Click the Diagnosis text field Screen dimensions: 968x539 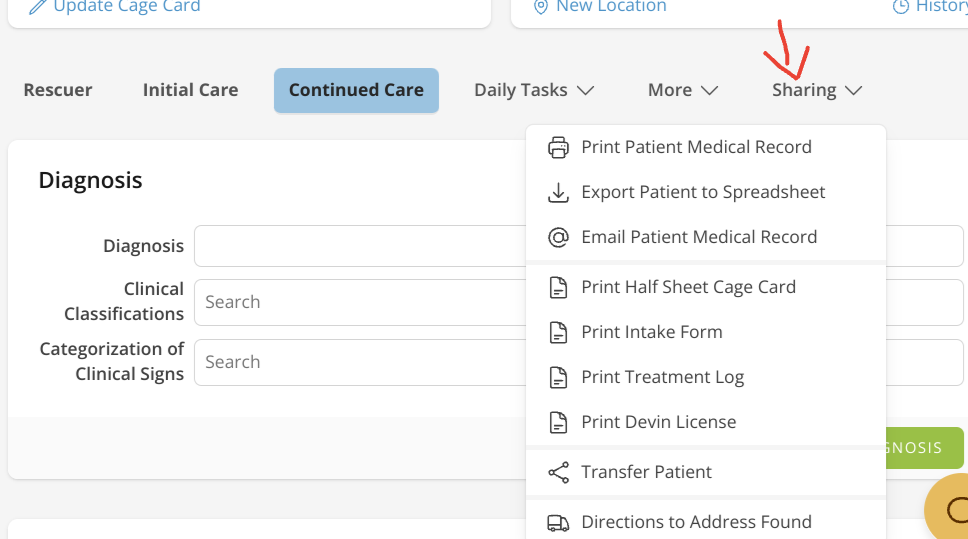(x=360, y=246)
